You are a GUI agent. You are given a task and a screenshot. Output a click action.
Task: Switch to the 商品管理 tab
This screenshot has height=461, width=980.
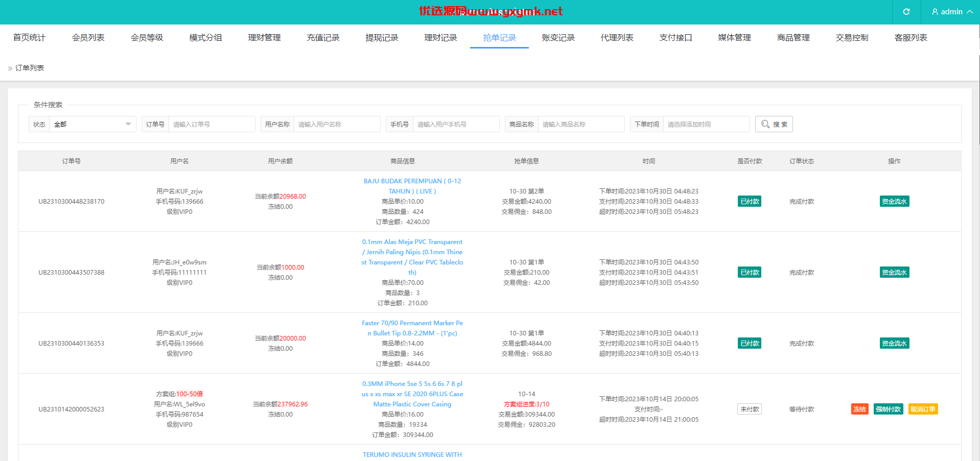point(793,37)
